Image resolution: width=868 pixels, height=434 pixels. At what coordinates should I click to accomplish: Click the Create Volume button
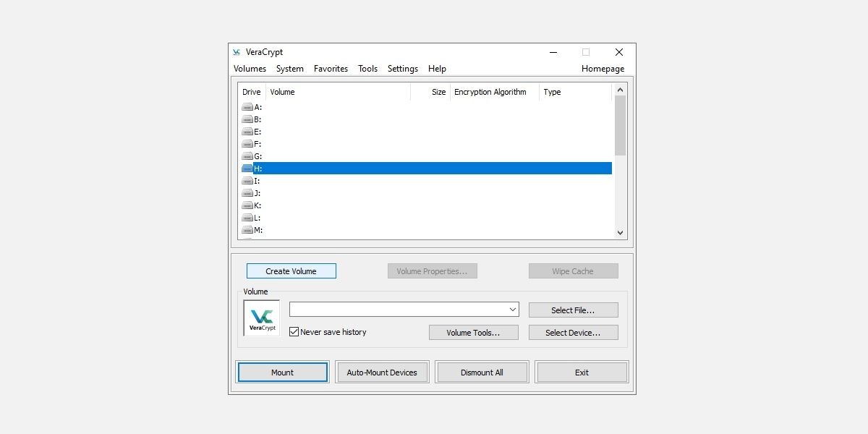pos(291,271)
